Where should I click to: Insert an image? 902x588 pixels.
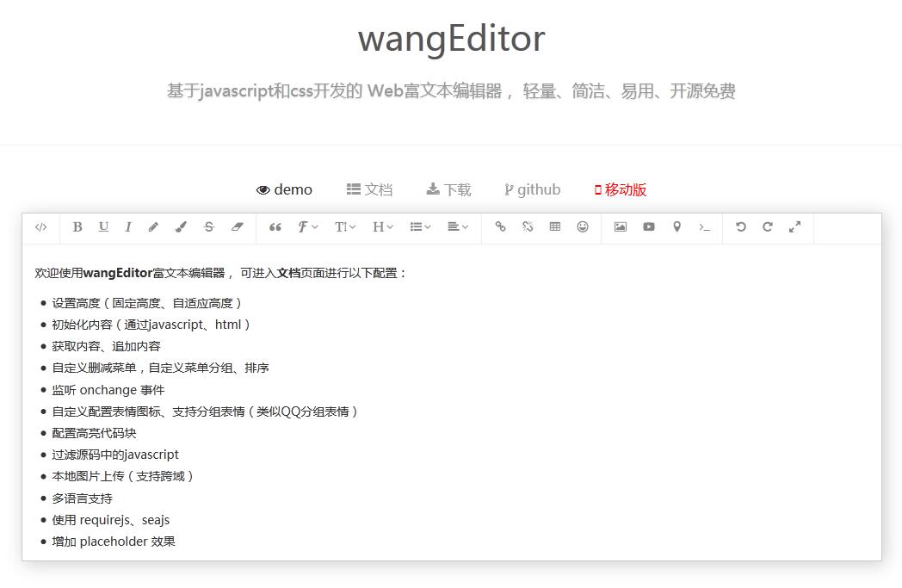pyautogui.click(x=620, y=227)
